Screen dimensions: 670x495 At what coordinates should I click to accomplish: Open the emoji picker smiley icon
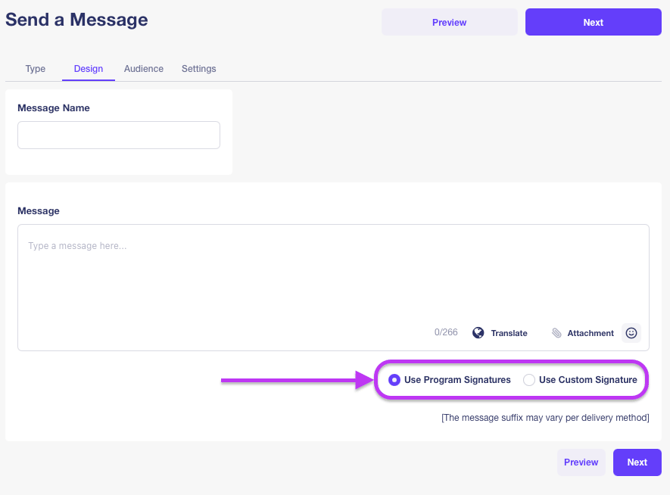pos(631,333)
